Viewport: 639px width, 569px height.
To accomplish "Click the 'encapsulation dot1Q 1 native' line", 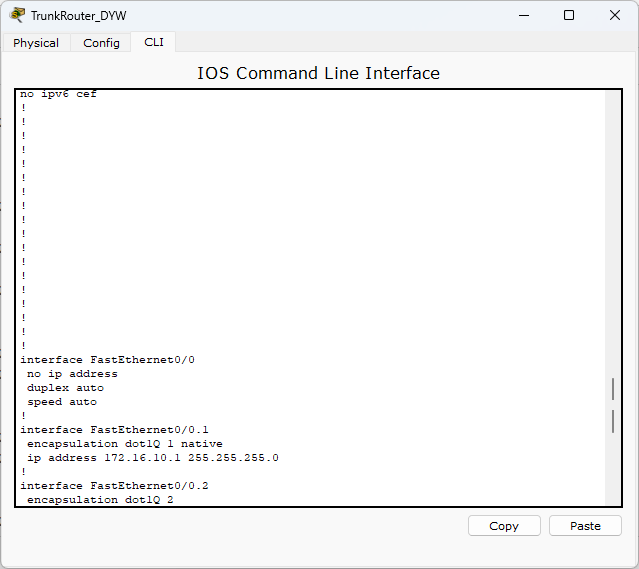I will pyautogui.click(x=125, y=443).
